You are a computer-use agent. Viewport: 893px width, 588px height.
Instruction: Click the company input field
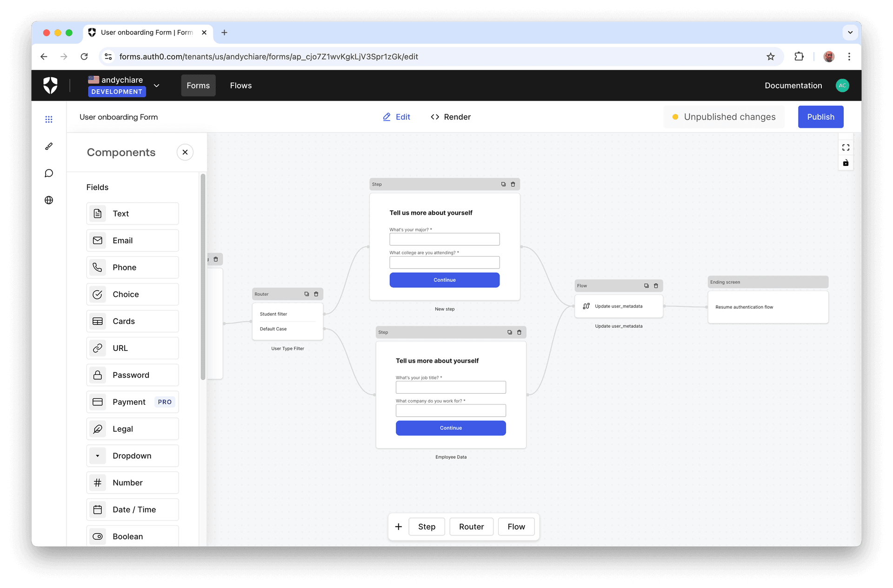point(451,410)
